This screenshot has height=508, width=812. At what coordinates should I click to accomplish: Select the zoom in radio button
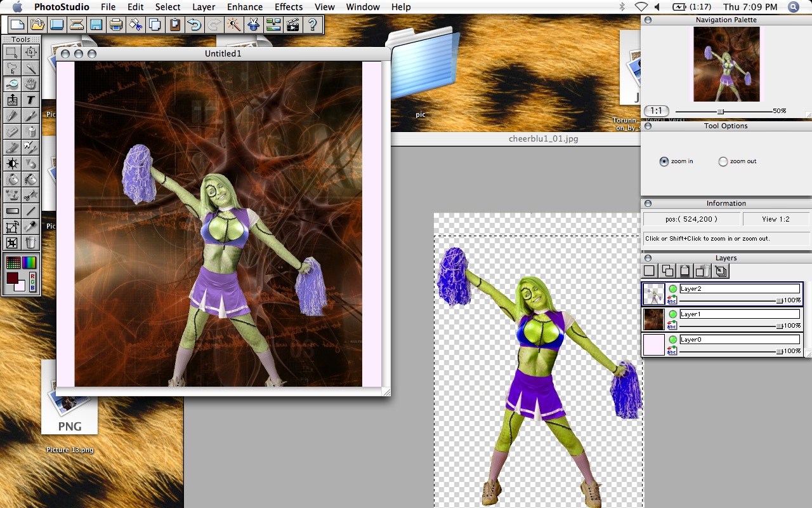(664, 161)
